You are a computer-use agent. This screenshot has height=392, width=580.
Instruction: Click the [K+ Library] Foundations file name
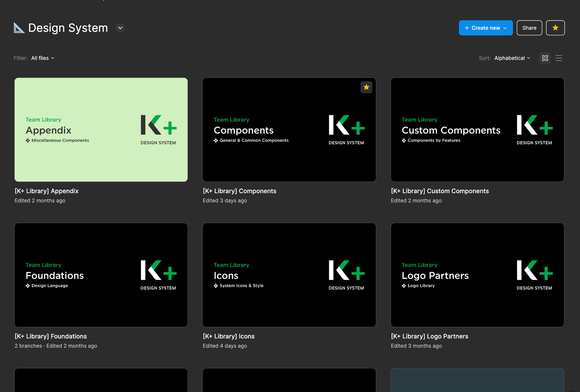click(51, 336)
